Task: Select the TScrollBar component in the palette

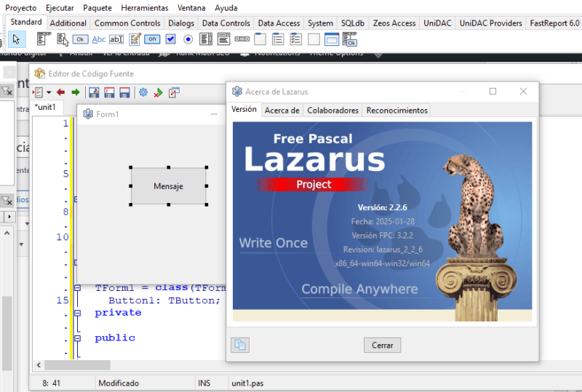Action: [242, 39]
